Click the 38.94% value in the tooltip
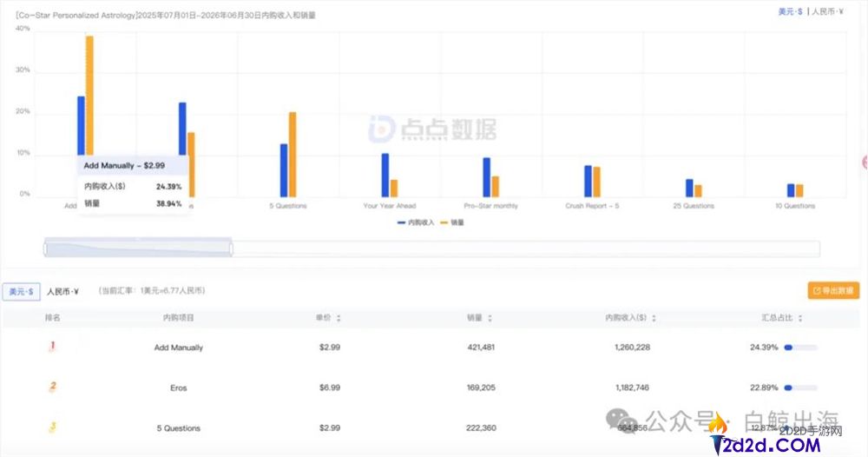Viewport: 868px width, 457px height. 169,204
